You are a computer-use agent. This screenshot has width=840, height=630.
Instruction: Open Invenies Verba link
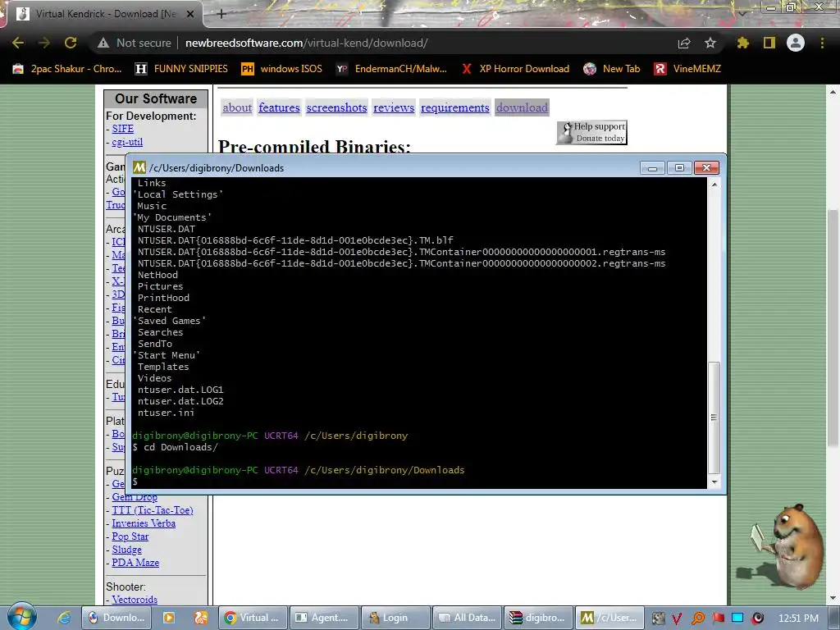[x=144, y=523]
